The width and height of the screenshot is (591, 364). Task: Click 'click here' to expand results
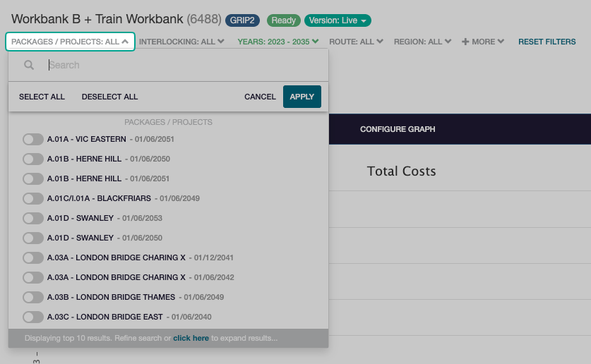point(191,339)
